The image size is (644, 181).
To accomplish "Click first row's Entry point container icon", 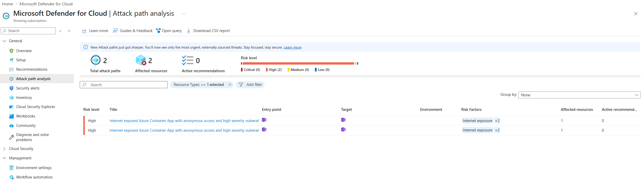I will click(x=264, y=120).
